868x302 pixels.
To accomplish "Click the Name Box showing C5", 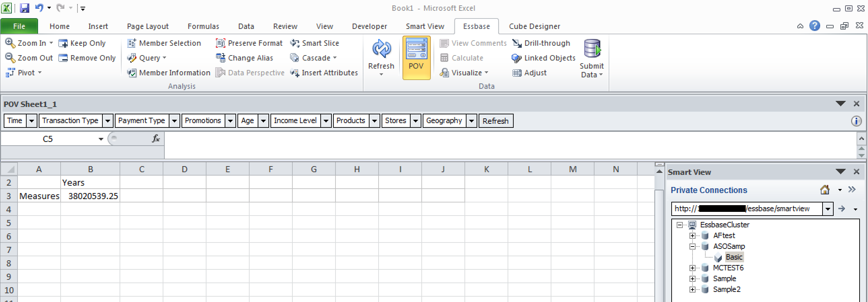I will coord(48,139).
